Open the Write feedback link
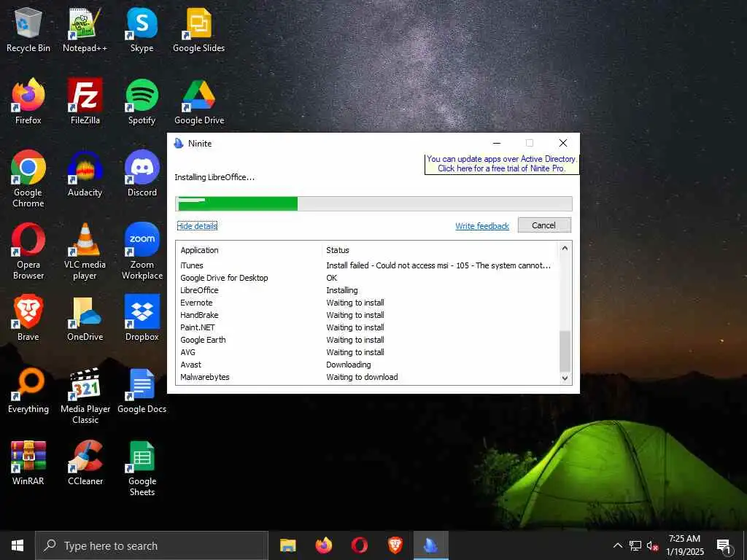The height and width of the screenshot is (560, 747). [x=482, y=226]
